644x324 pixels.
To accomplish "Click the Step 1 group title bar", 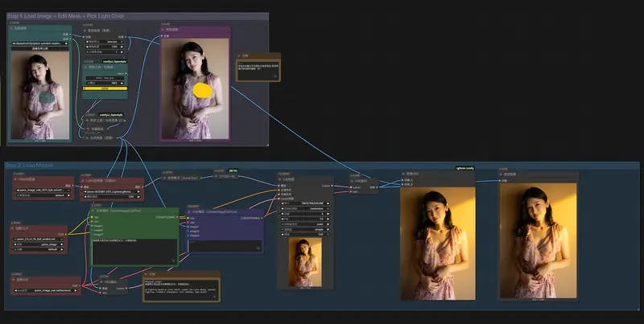I will click(138, 16).
